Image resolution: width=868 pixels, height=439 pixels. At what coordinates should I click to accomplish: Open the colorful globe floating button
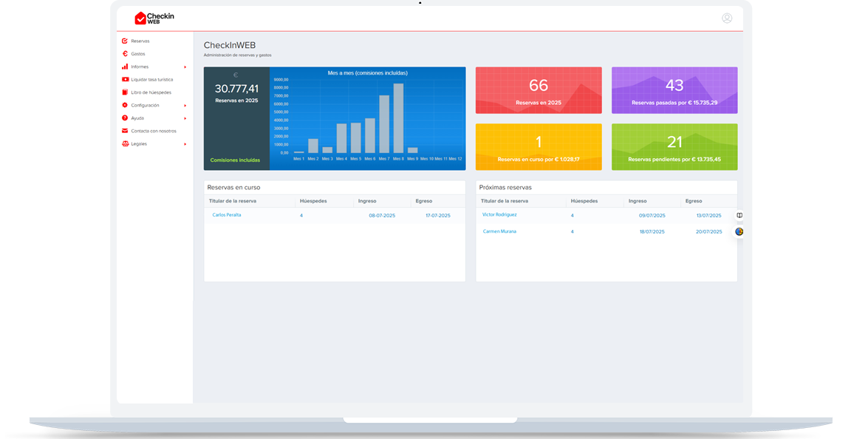point(739,232)
